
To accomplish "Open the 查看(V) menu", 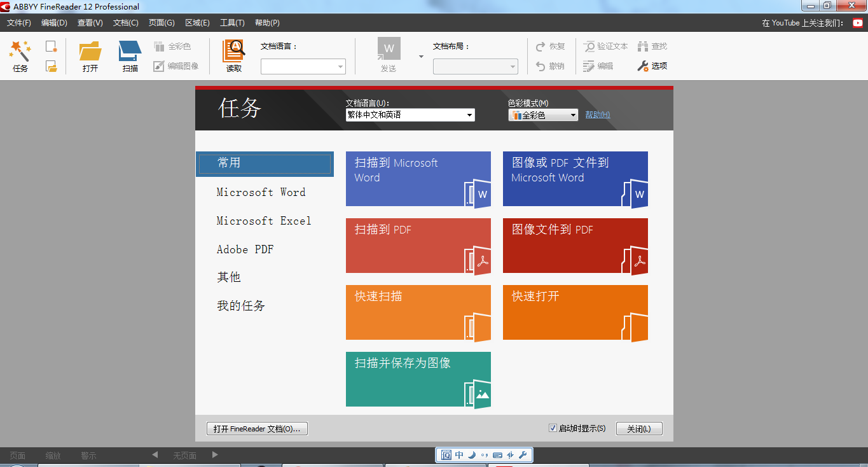I will [x=90, y=23].
